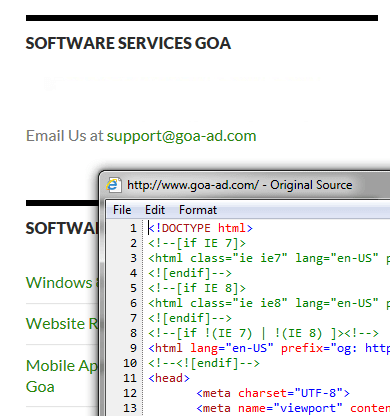This screenshot has height=416, width=390.
Task: Click the SOFTWARE SERVICES GOA heading
Action: point(128,43)
